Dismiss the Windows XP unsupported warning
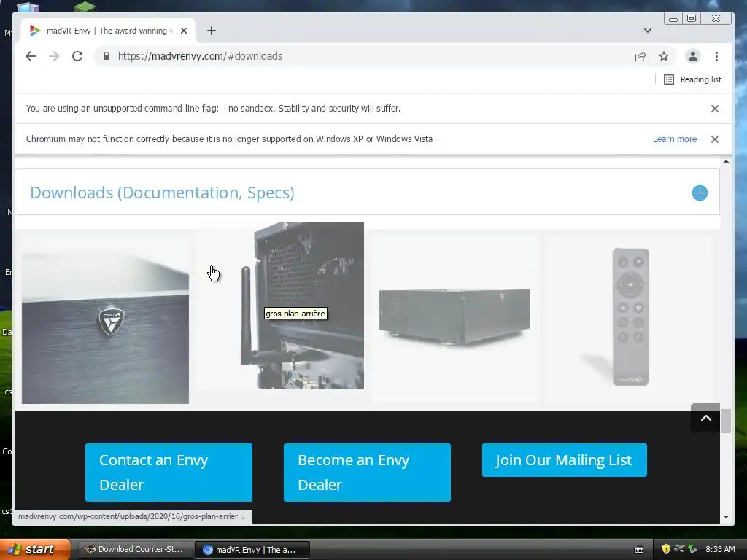The width and height of the screenshot is (747, 560). [715, 139]
